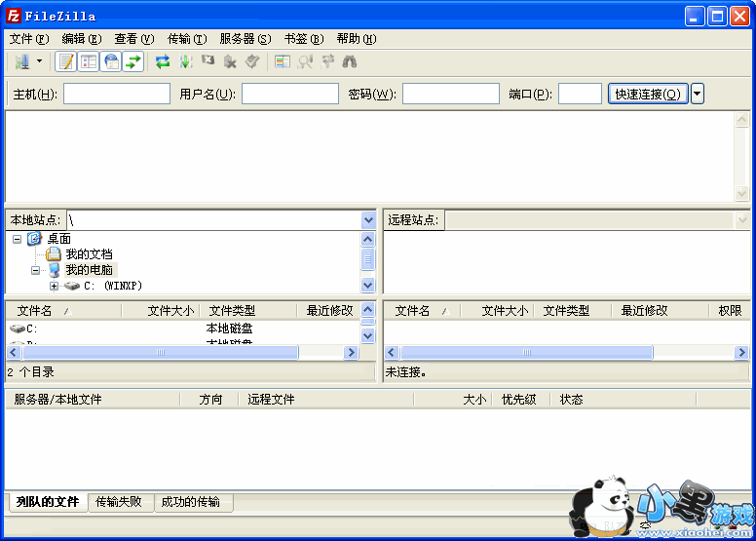Toggle the transfer queue display
The image size is (756, 541).
(133, 61)
